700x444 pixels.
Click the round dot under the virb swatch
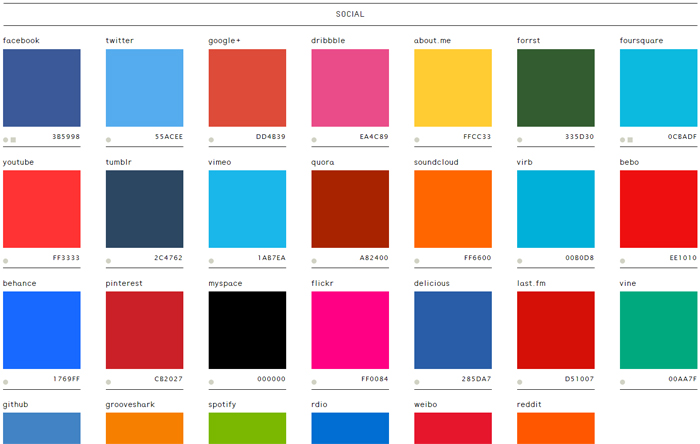pyautogui.click(x=520, y=261)
